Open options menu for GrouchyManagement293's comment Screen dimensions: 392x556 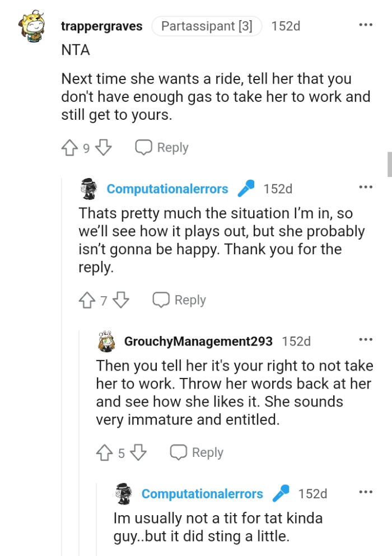(366, 340)
